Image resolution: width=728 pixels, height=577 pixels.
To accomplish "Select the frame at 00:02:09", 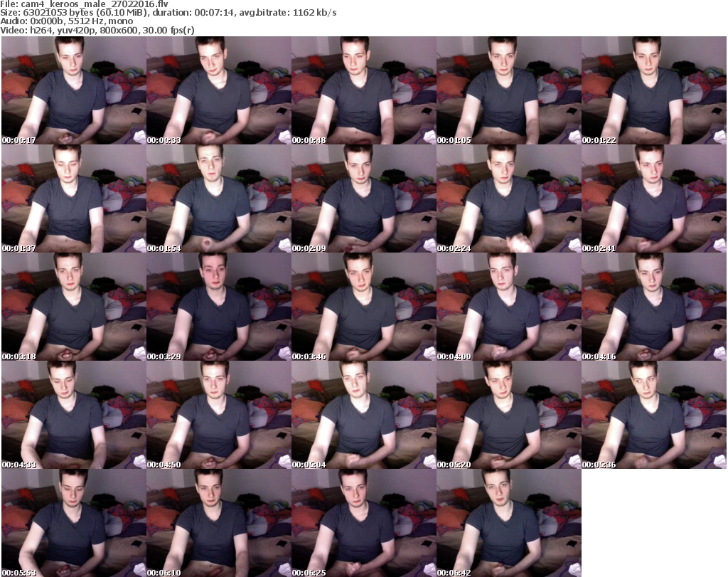I will [363, 198].
